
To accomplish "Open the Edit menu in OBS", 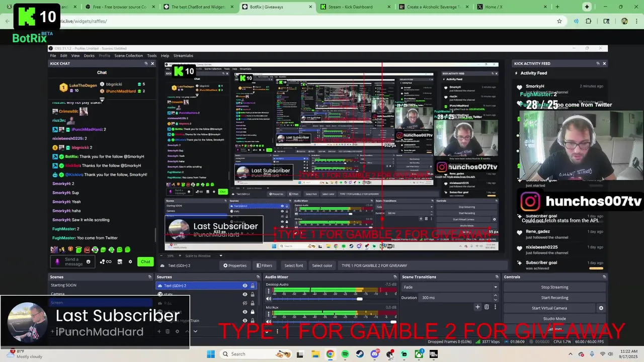I will coord(64,56).
